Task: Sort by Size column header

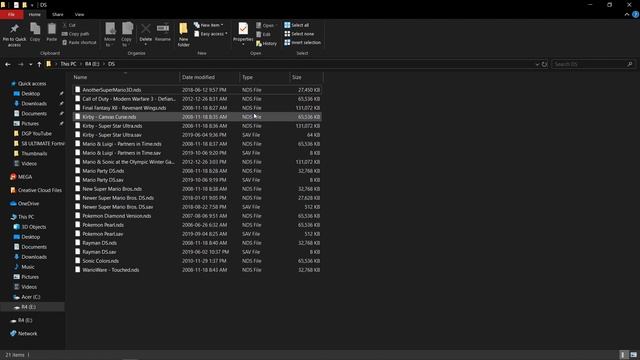Action: click(306, 77)
